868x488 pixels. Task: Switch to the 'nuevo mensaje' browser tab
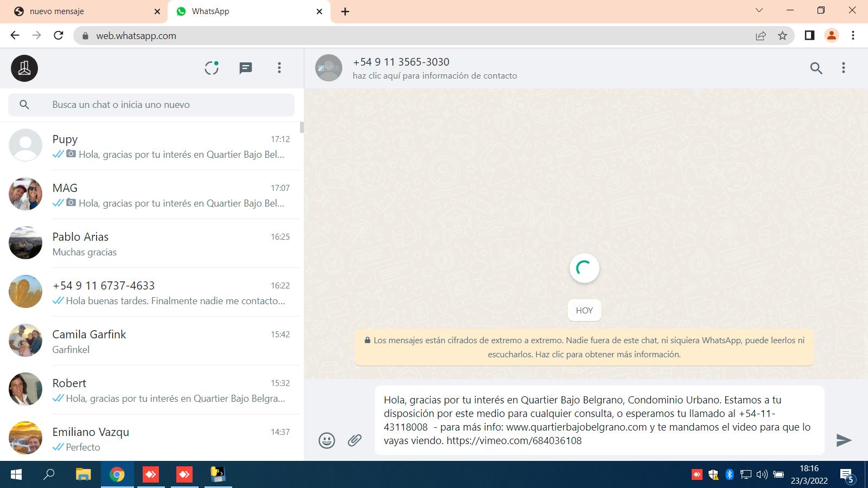click(x=84, y=11)
